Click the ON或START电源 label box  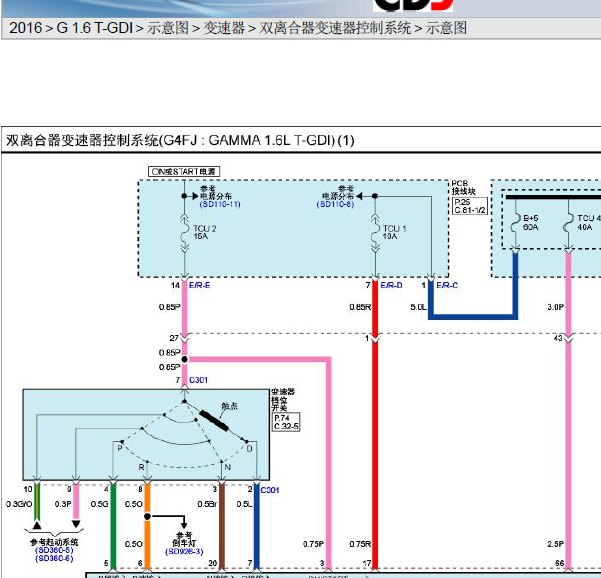click(x=184, y=171)
